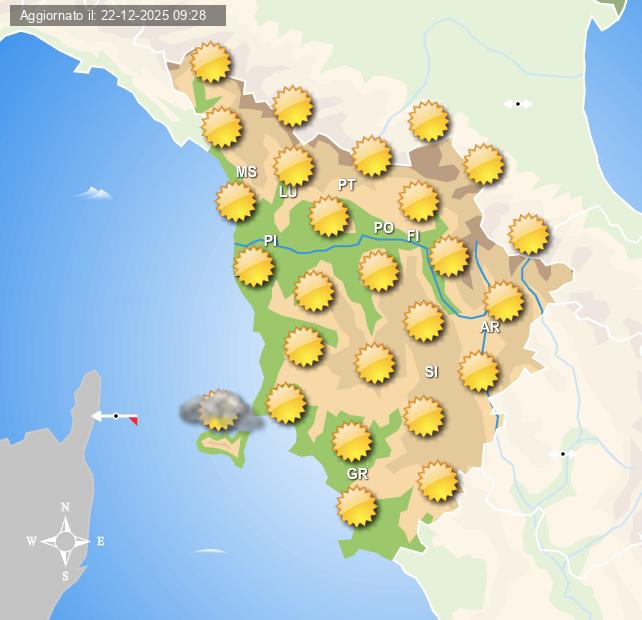The width and height of the screenshot is (642, 620).
Task: Click the mainland coastal sun icon just east of Elba
Action: [286, 403]
